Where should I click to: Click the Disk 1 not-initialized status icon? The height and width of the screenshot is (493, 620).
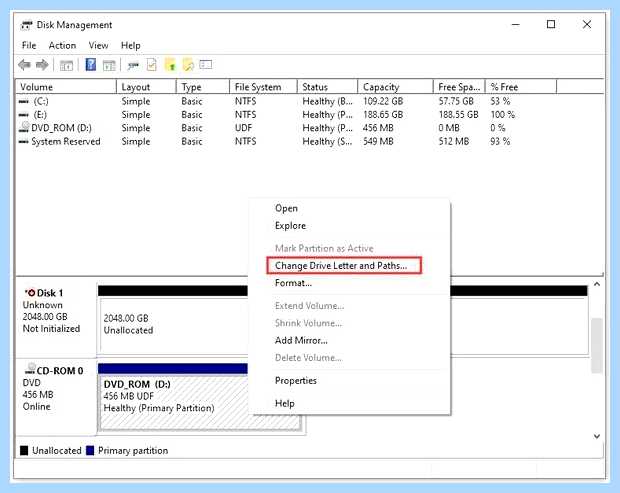30,293
